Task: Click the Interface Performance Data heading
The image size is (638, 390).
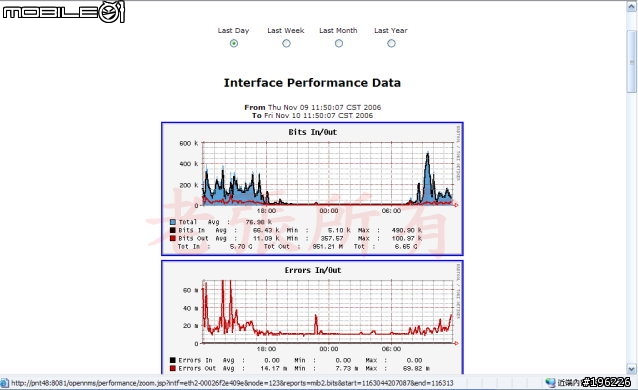Action: click(312, 83)
